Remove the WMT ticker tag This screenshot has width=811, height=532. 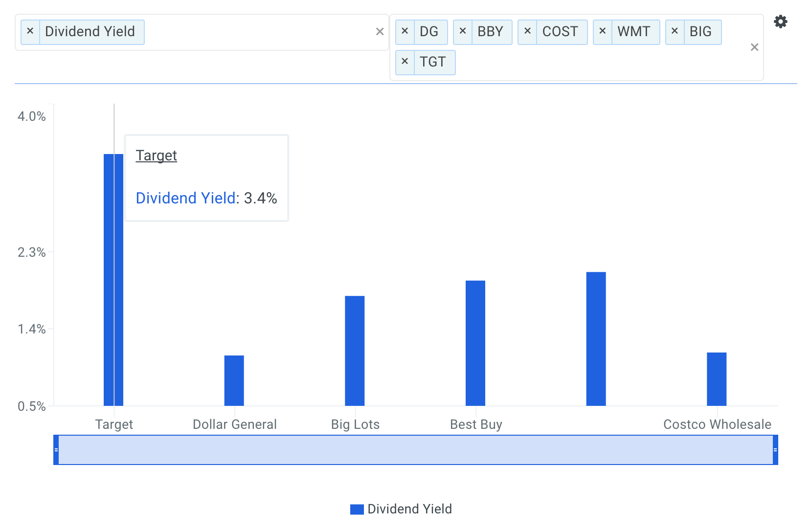603,31
